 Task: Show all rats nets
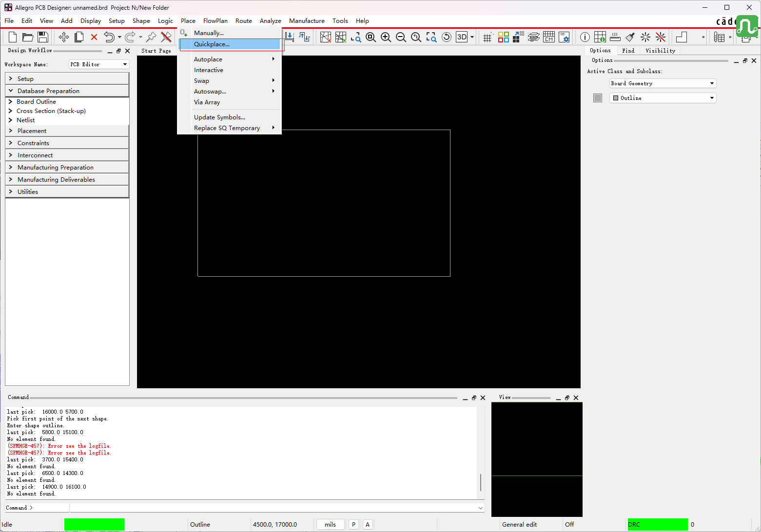pos(341,37)
